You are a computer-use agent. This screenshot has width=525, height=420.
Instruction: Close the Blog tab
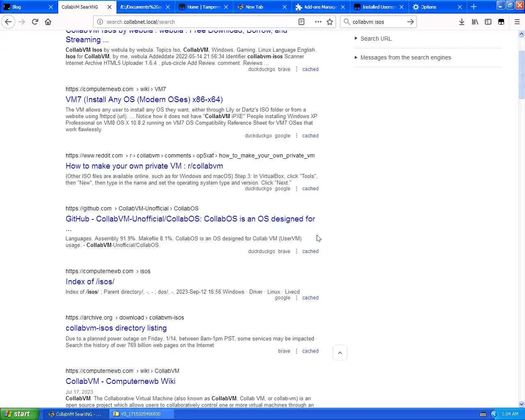coord(51,7)
